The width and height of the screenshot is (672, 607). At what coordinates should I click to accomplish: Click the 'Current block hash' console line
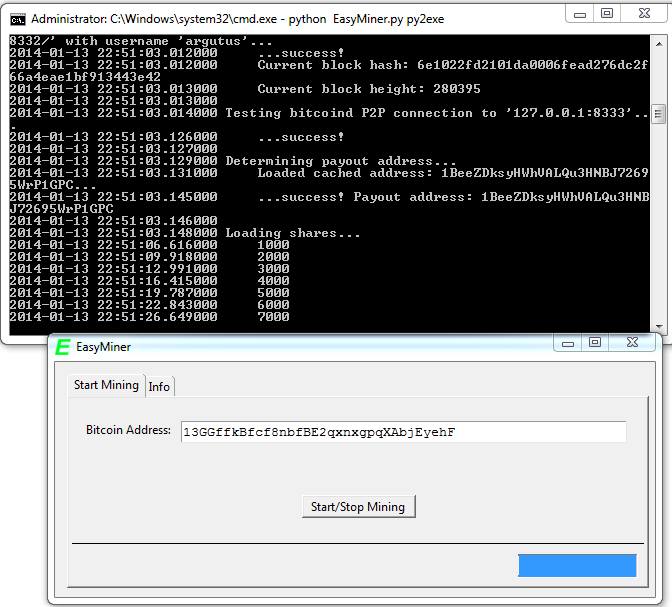[453, 65]
